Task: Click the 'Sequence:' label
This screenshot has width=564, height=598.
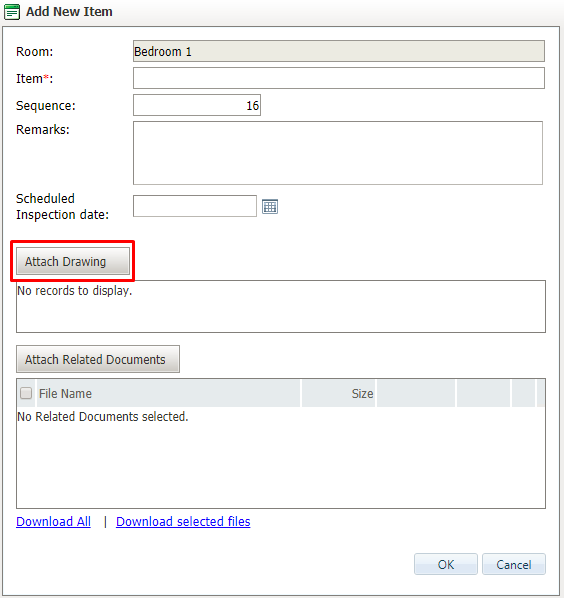Action: pos(46,106)
